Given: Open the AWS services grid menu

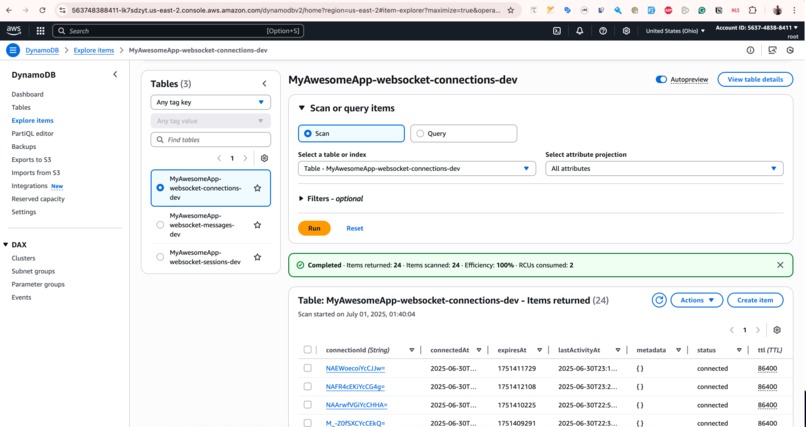Looking at the screenshot, I should 41,31.
